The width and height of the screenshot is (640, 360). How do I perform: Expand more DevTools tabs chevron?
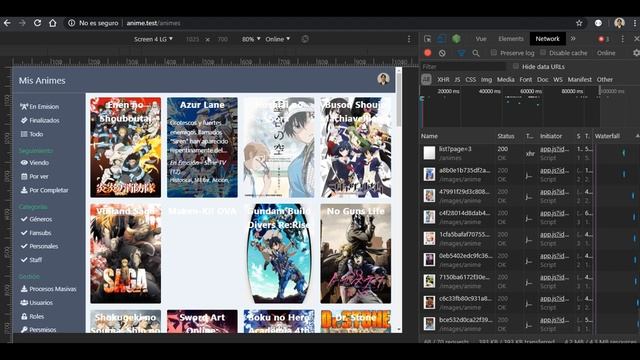(x=573, y=39)
